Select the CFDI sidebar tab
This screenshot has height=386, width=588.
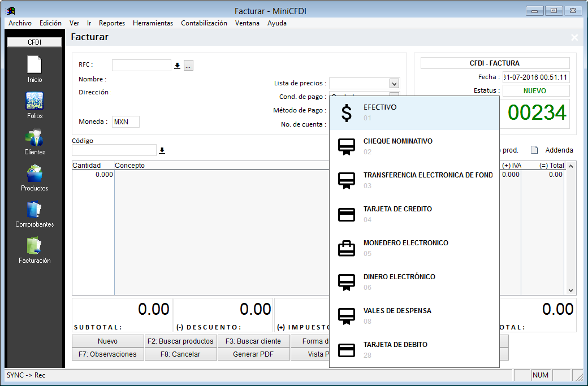(34, 42)
